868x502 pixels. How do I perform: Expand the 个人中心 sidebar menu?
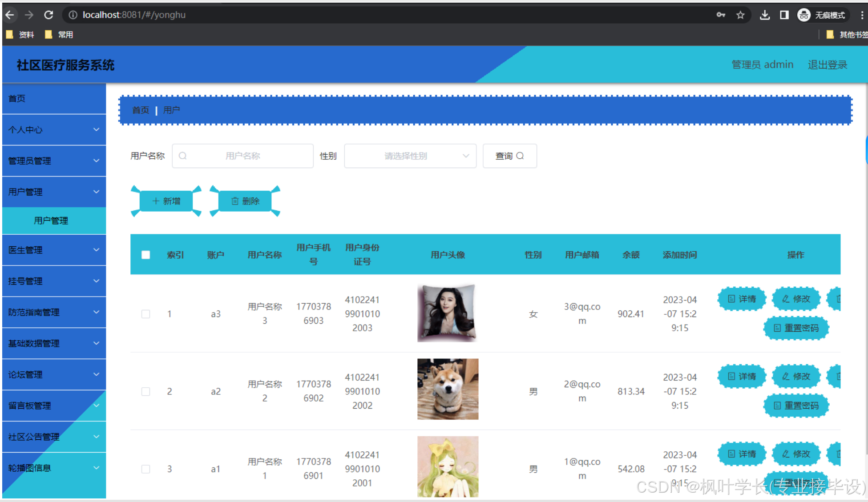(x=54, y=129)
